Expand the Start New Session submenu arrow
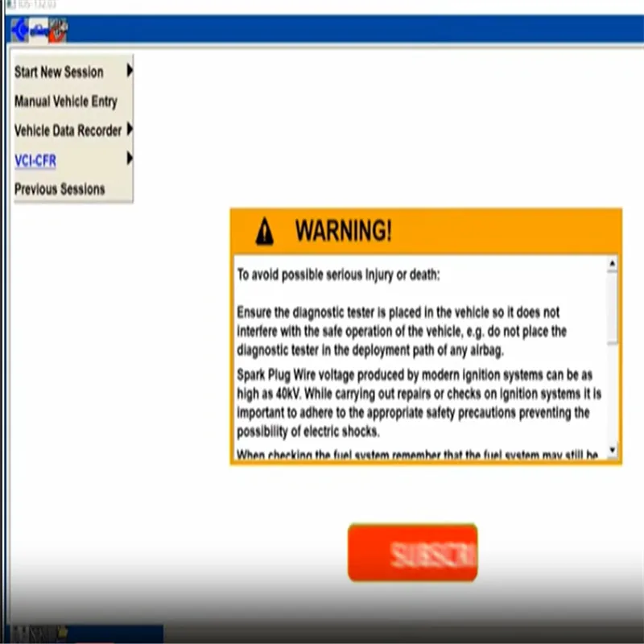 130,71
